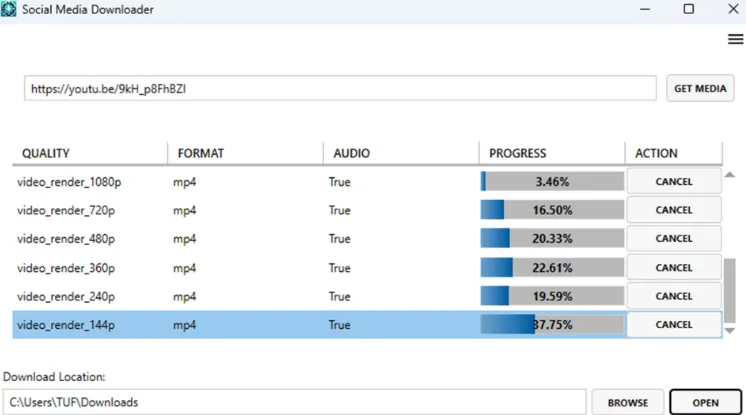Select the video_render_720p row
Screen dimensions: 746x415
(x=367, y=210)
